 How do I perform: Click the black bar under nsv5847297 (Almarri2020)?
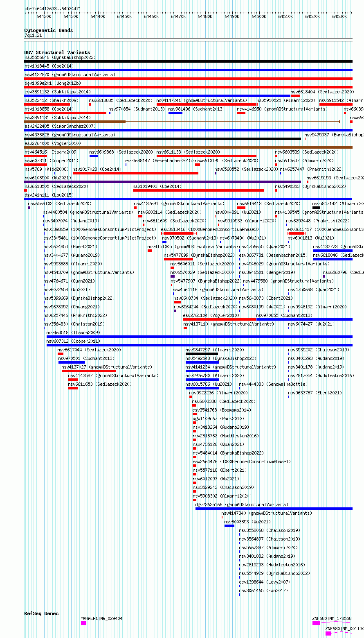coord(202,354)
